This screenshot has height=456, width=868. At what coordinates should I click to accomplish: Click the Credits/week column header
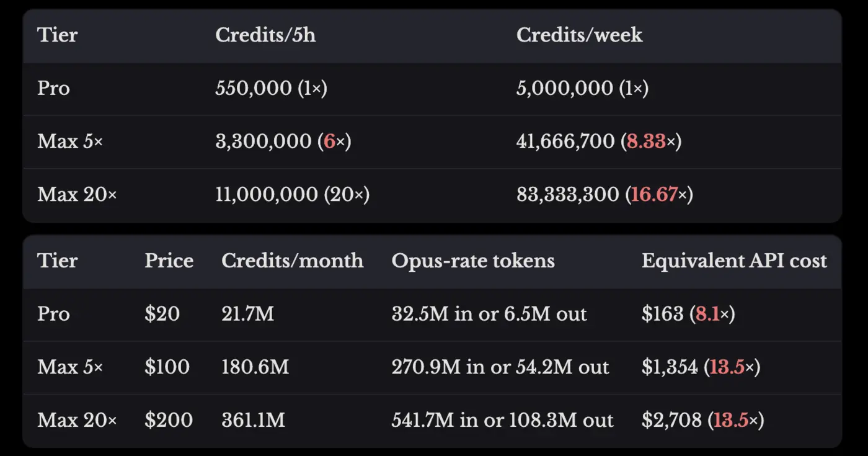pos(579,35)
